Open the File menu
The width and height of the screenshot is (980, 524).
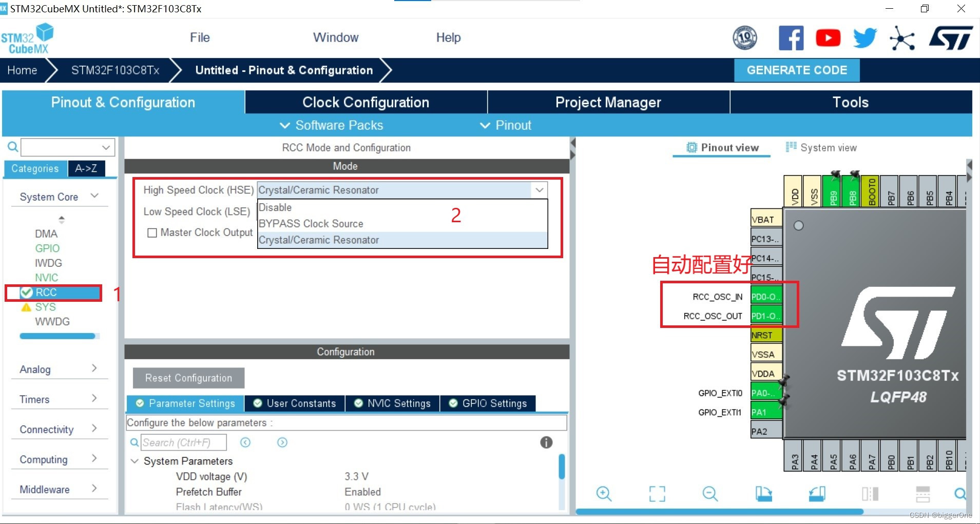tap(200, 37)
